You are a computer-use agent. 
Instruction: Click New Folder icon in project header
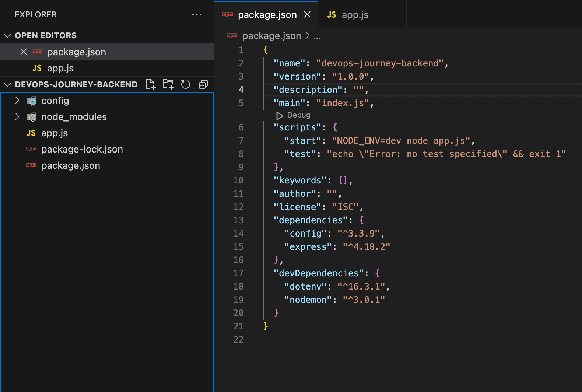click(x=168, y=84)
